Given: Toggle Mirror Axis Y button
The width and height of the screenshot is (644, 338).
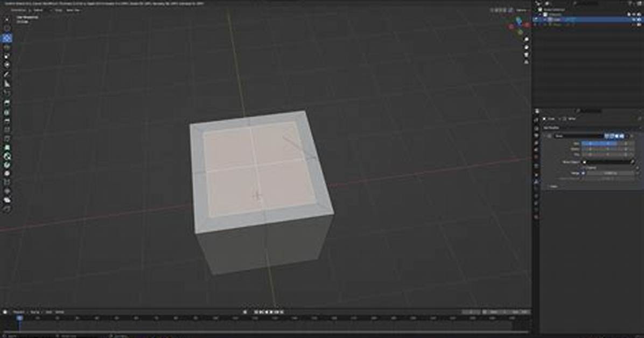Looking at the screenshot, I should 607,144.
